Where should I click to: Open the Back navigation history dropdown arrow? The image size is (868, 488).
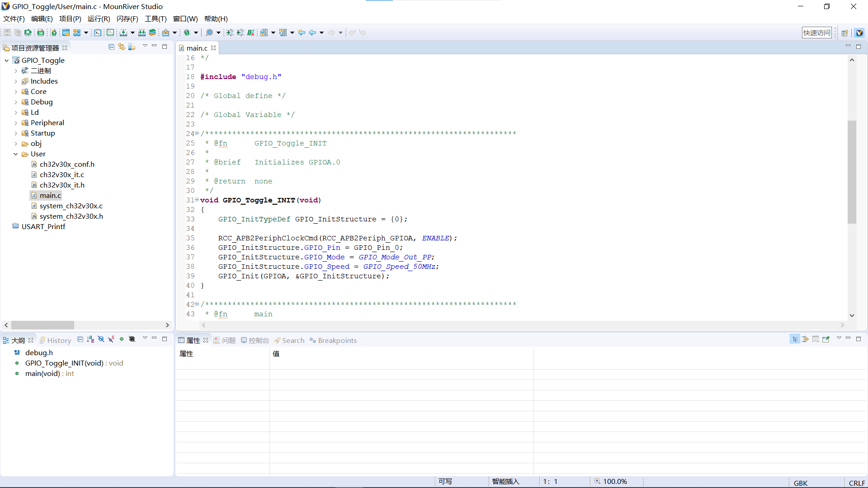click(322, 33)
